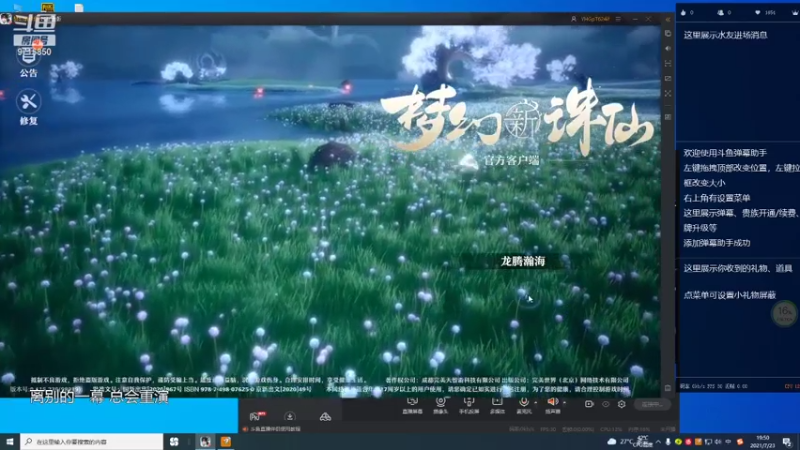Click the sound icon in right sidebar strip
Viewport: 800px width, 450px height.
668,48
